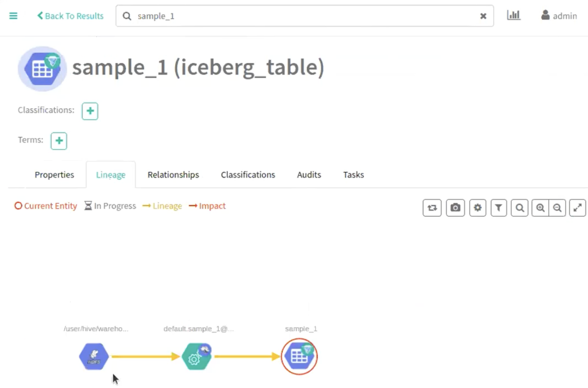Viewport: 588px width, 388px height.
Task: Open the Audits tab
Action: coord(309,175)
